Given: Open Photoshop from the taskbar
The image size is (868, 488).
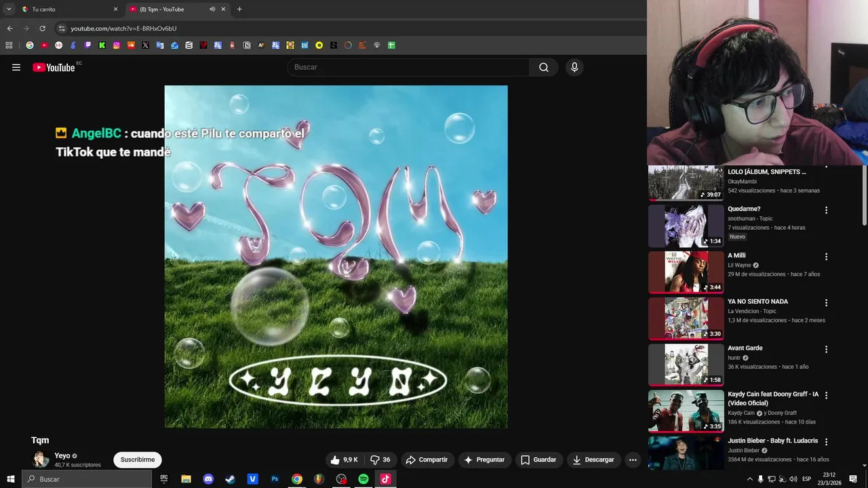Looking at the screenshot, I should [x=275, y=479].
